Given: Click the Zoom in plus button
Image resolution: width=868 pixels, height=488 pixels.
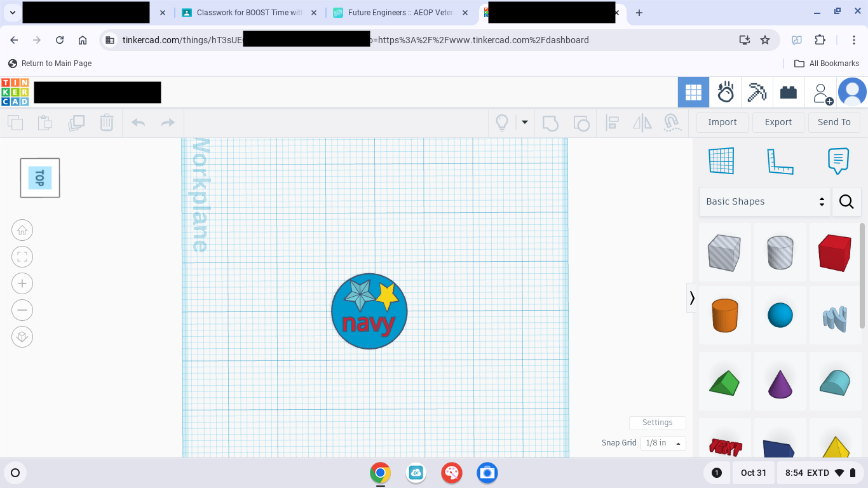Looking at the screenshot, I should [x=22, y=283].
